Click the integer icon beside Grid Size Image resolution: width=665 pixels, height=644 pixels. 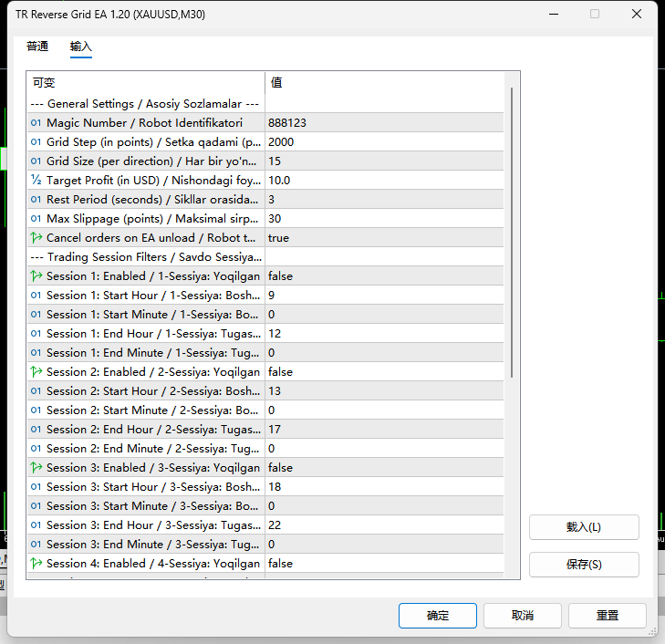pyautogui.click(x=36, y=161)
